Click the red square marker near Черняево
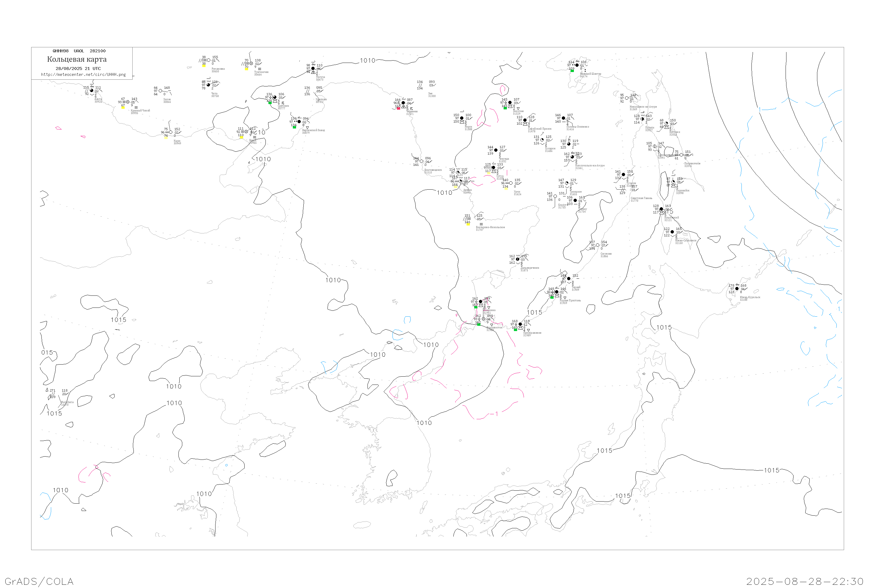Viewport: 882px width, 588px height. pyautogui.click(x=398, y=108)
